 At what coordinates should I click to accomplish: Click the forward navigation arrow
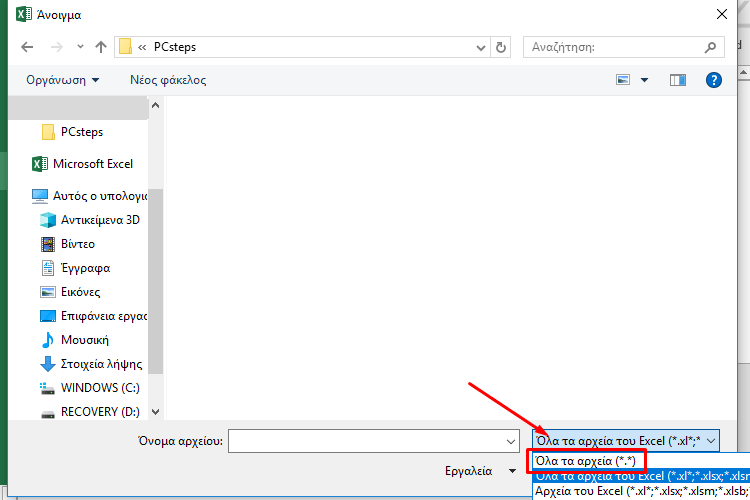(56, 47)
